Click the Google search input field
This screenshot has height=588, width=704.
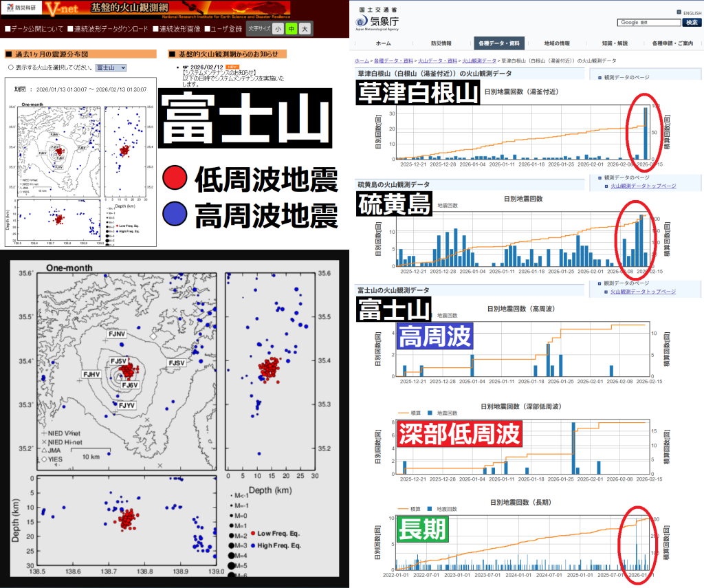[648, 23]
